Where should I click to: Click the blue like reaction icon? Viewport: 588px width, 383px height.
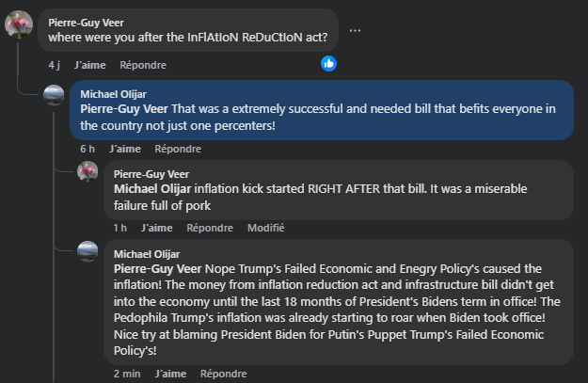(328, 63)
